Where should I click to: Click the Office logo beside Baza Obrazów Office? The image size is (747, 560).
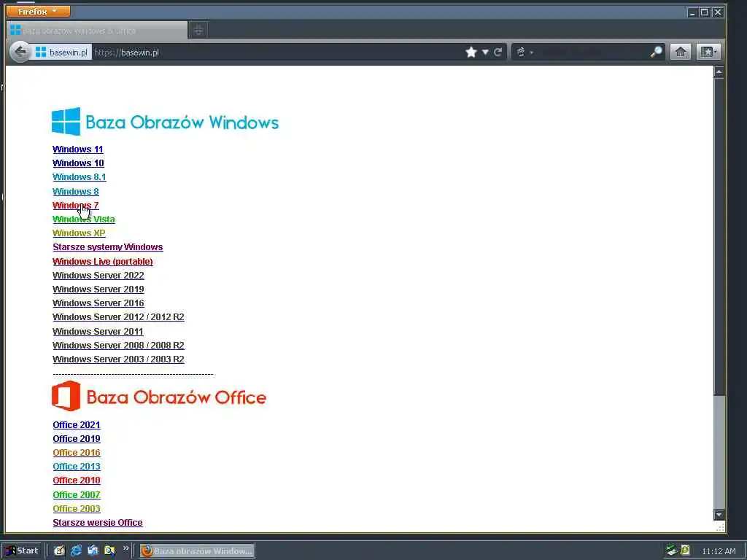point(66,396)
